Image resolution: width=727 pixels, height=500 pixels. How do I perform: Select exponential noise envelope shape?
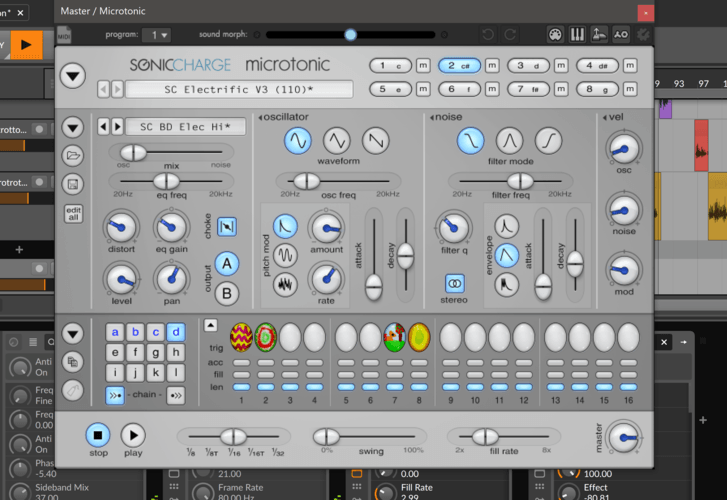tap(506, 226)
